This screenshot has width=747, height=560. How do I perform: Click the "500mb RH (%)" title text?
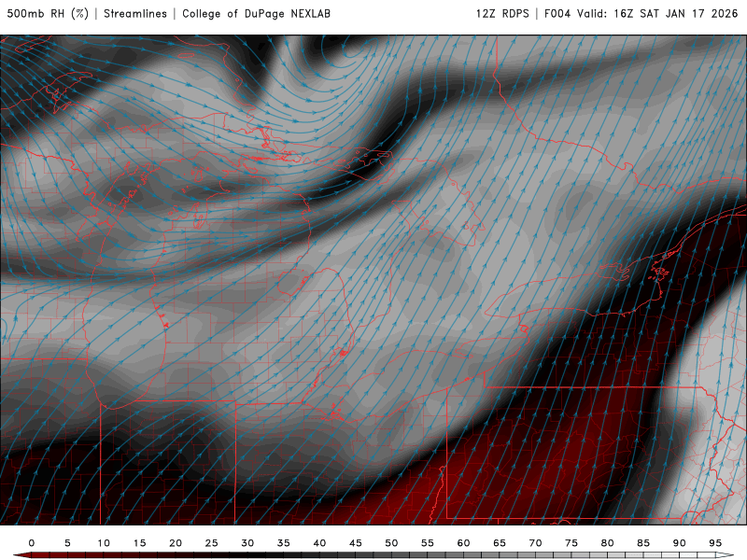48,13
